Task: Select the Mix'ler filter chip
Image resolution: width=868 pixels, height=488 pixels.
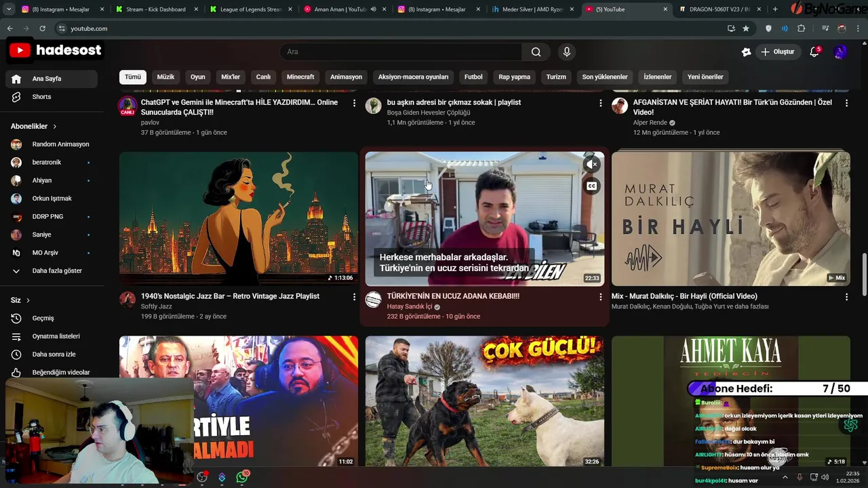Action: tap(231, 77)
